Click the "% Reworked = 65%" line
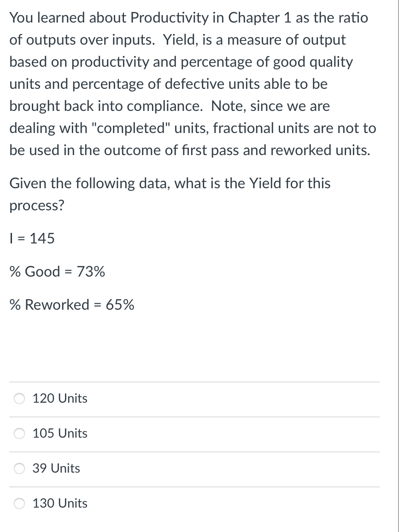Screen dimensions: 399x532 tap(72, 305)
